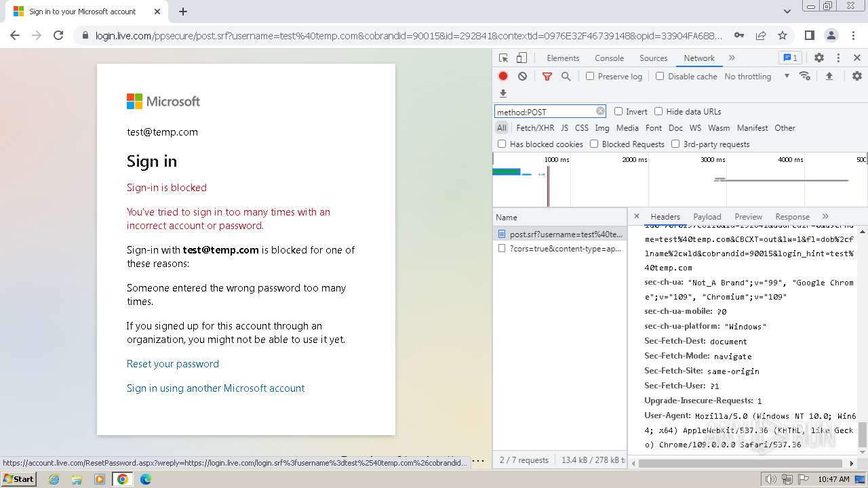Enable Disable cache checkbox
The width and height of the screenshot is (868, 488).
[x=660, y=76]
